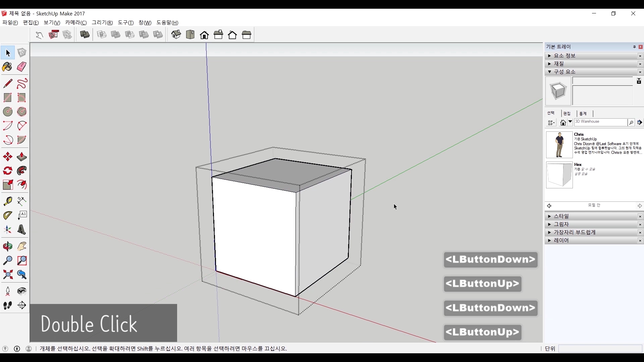The width and height of the screenshot is (644, 362).
Task: Click the Chris component thumbnail
Action: (559, 145)
